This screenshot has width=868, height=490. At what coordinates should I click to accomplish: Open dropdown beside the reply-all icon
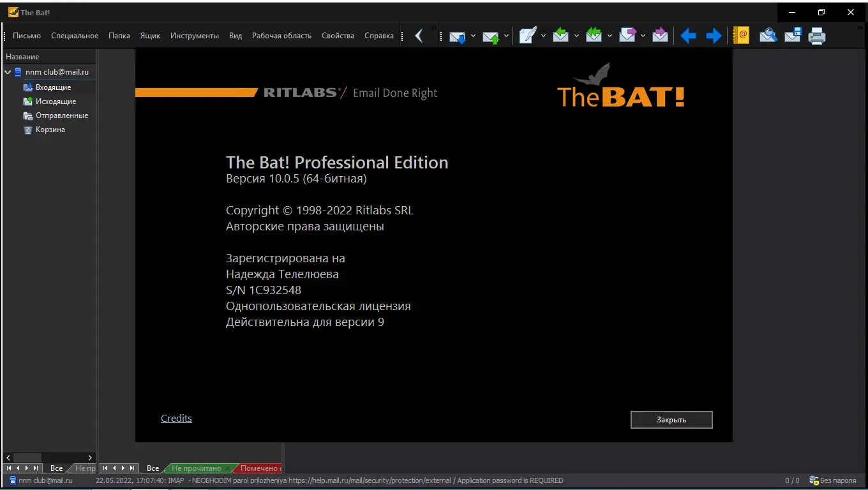pos(610,36)
